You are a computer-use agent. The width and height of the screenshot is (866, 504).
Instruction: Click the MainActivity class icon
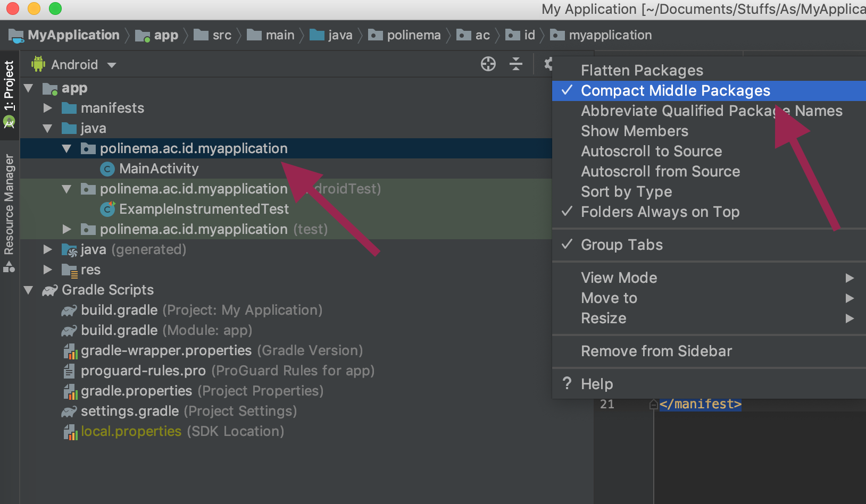[107, 169]
